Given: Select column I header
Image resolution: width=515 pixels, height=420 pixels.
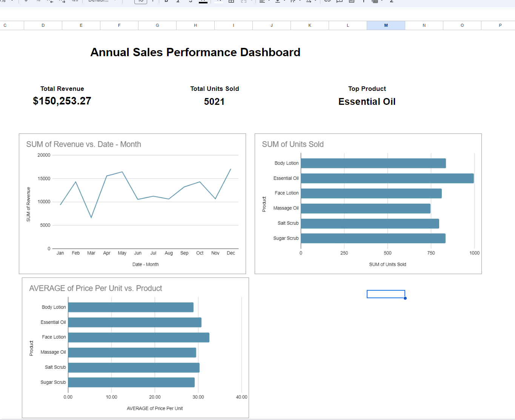Looking at the screenshot, I should click(x=234, y=25).
